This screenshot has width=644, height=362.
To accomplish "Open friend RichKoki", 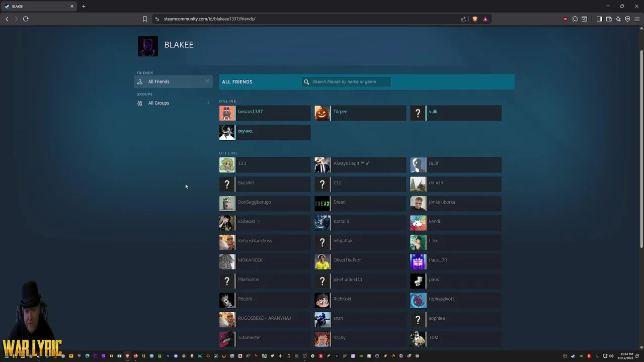I will (x=360, y=300).
